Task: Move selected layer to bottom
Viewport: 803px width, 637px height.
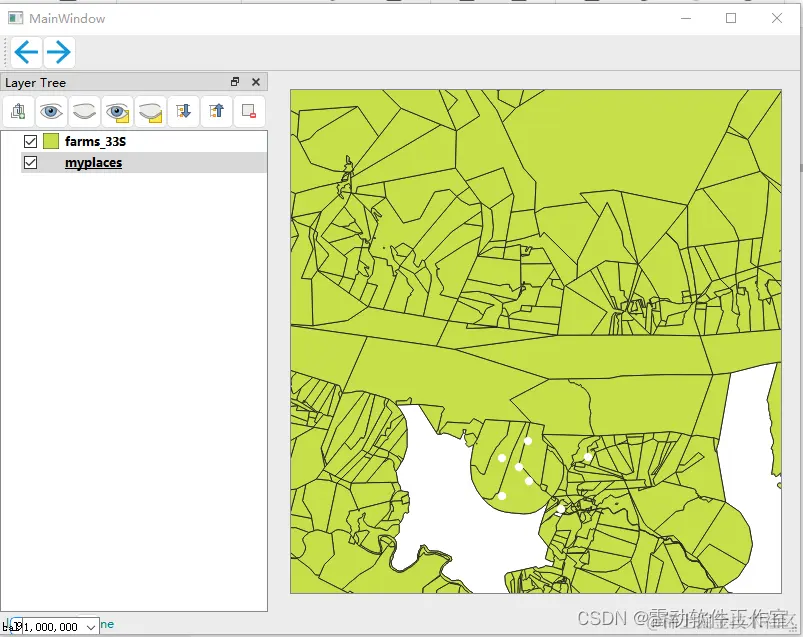Action: pyautogui.click(x=183, y=111)
